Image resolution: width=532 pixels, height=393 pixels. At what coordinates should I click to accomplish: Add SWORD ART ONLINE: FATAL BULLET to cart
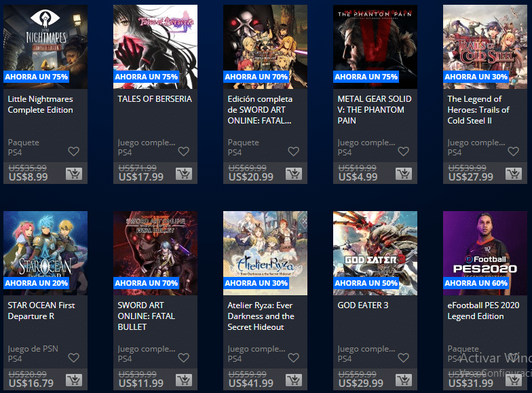(184, 380)
